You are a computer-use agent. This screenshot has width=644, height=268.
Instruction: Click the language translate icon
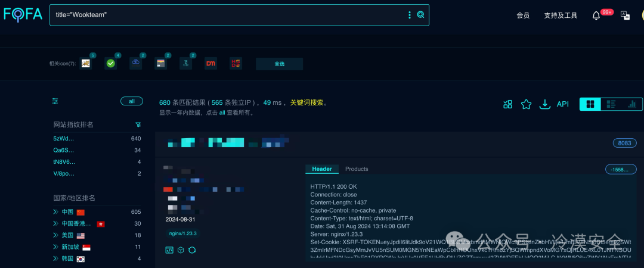[x=625, y=15]
